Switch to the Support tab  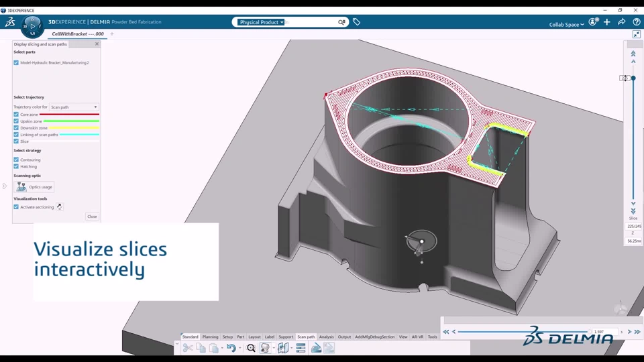pos(286,337)
